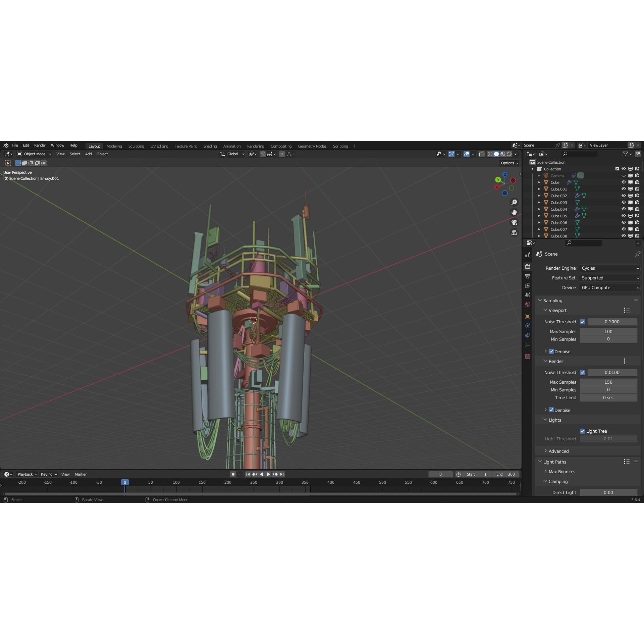
Task: Open the Add menu in the viewport header
Action: point(88,154)
